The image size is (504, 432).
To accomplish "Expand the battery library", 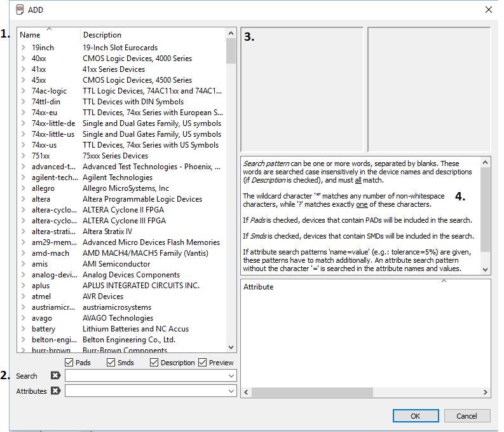I will click(23, 329).
